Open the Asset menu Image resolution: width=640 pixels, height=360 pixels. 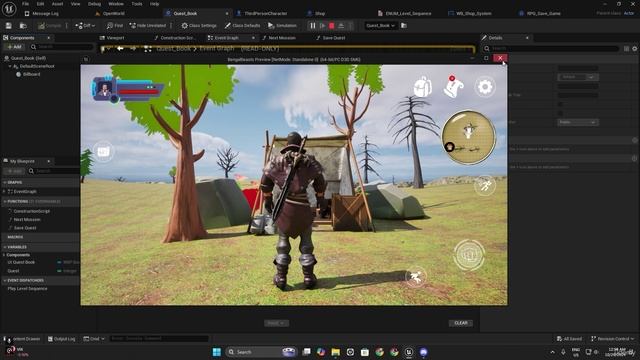click(57, 4)
